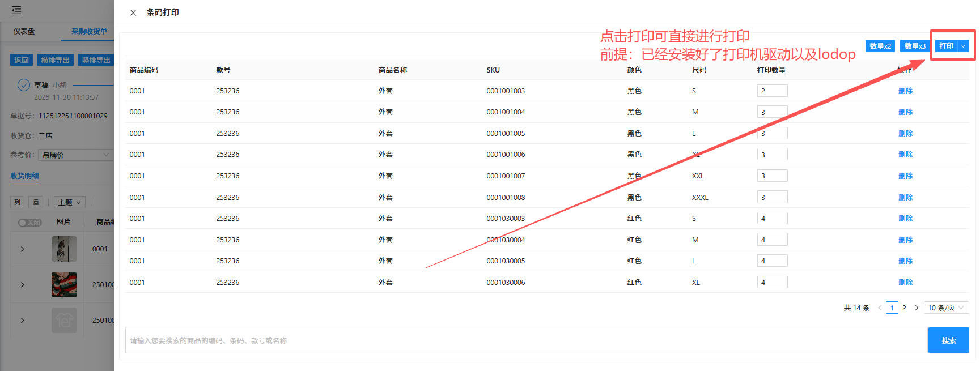Click the sidebar collapse menu icon
The width and height of the screenshot is (980, 371).
[16, 10]
